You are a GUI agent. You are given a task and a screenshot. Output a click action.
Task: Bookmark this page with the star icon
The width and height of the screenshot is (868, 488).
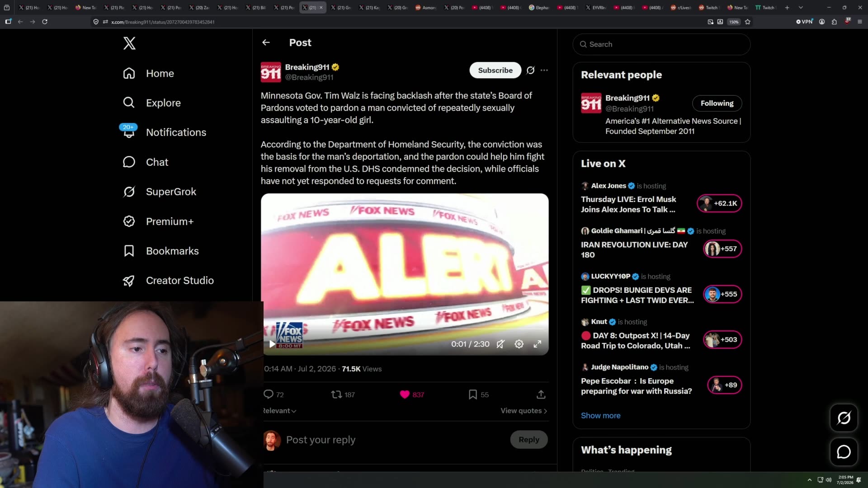748,22
